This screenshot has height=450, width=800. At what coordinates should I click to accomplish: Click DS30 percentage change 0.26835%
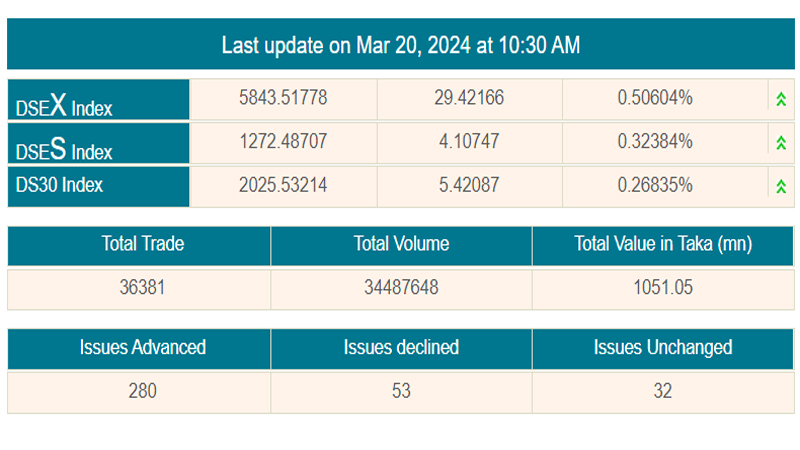click(655, 185)
